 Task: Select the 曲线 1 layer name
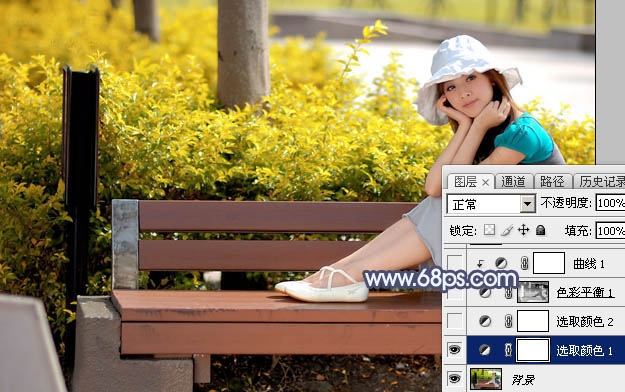tap(589, 264)
